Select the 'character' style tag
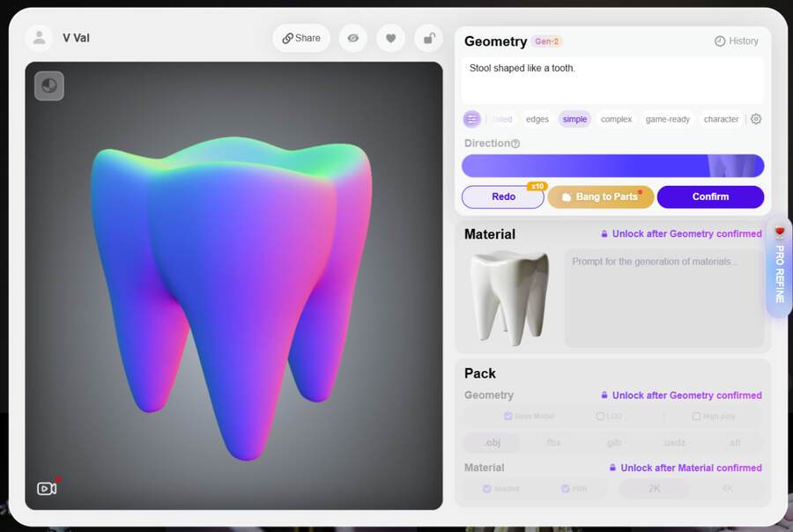 721,119
